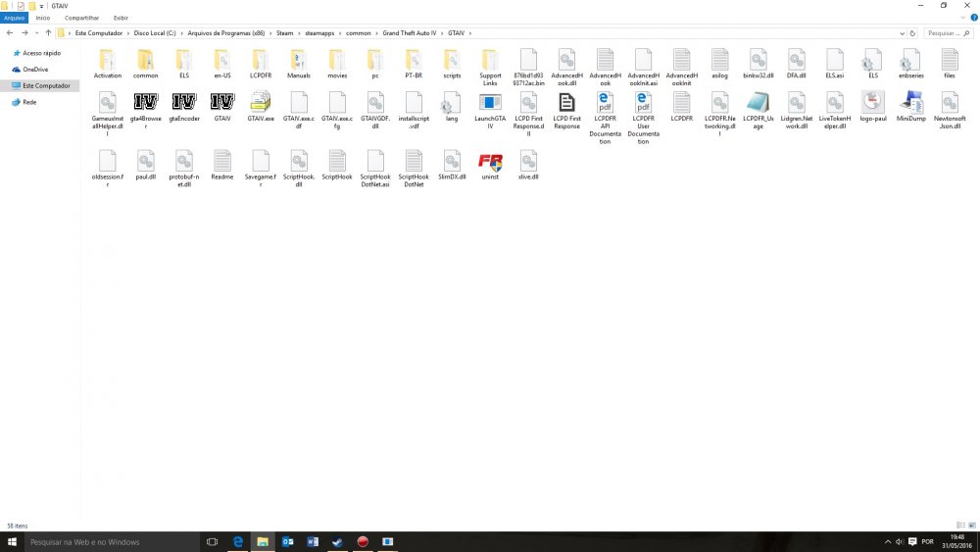Select LCPDFR API Documentation pdf file

click(x=605, y=118)
